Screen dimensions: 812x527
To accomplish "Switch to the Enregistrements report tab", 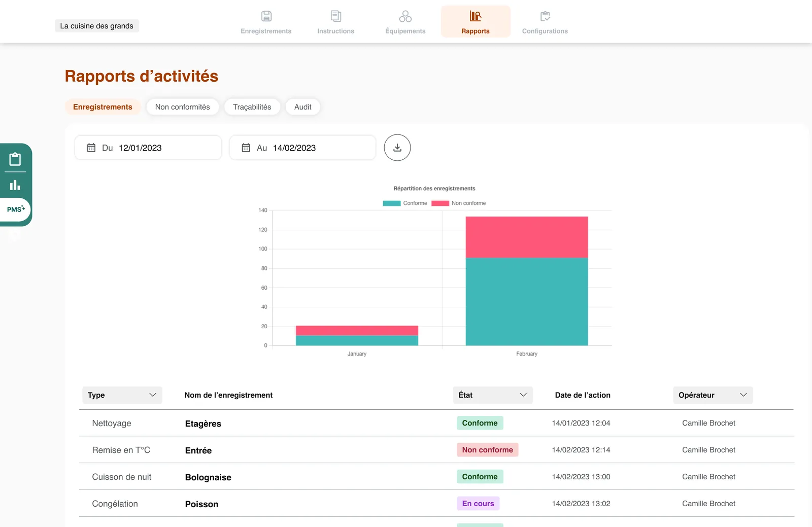I will pos(103,107).
